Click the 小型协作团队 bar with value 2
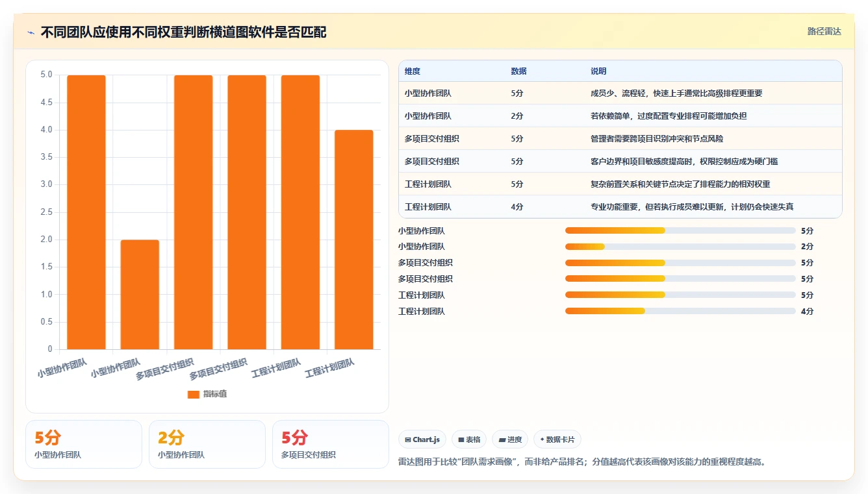Image resolution: width=868 pixels, height=494 pixels. [140, 295]
